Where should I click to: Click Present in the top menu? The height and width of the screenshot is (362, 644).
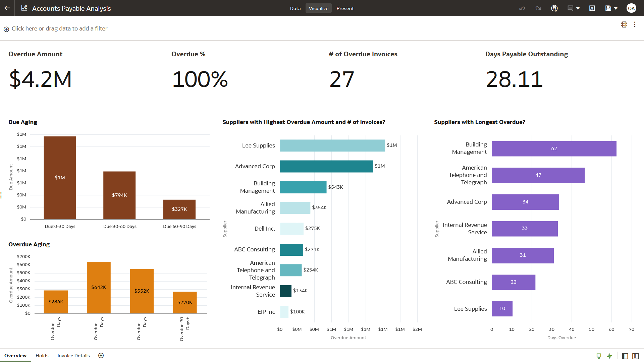345,8
